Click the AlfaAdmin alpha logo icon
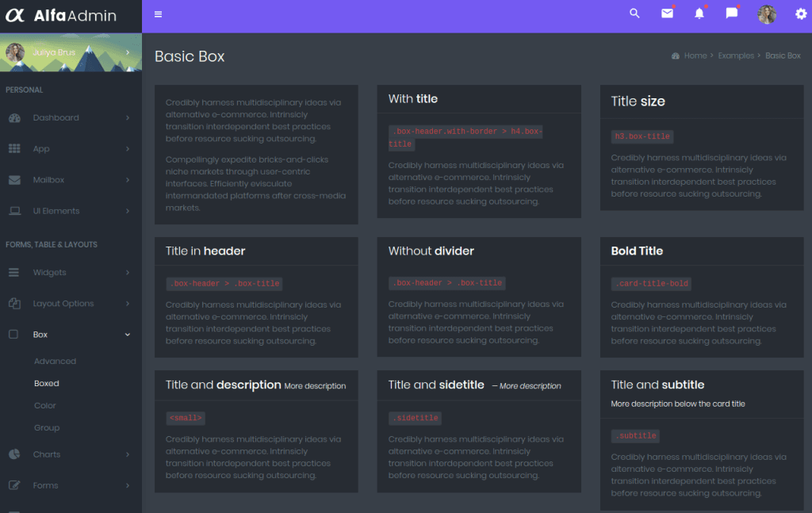 point(15,16)
